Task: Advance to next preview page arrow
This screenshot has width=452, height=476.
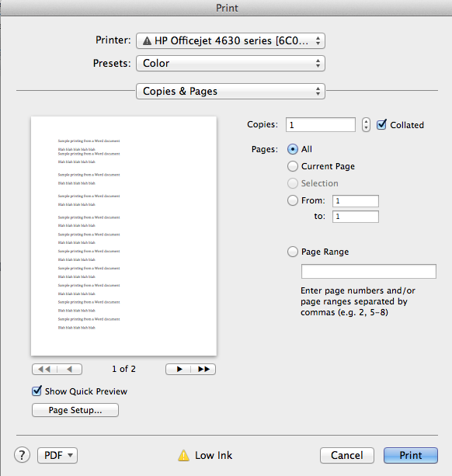Action: [179, 369]
